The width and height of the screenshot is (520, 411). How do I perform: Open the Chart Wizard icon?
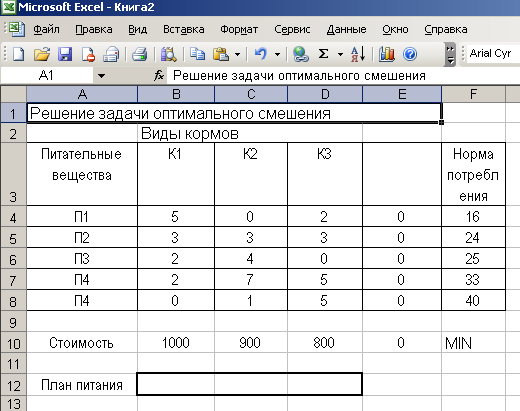(x=387, y=54)
